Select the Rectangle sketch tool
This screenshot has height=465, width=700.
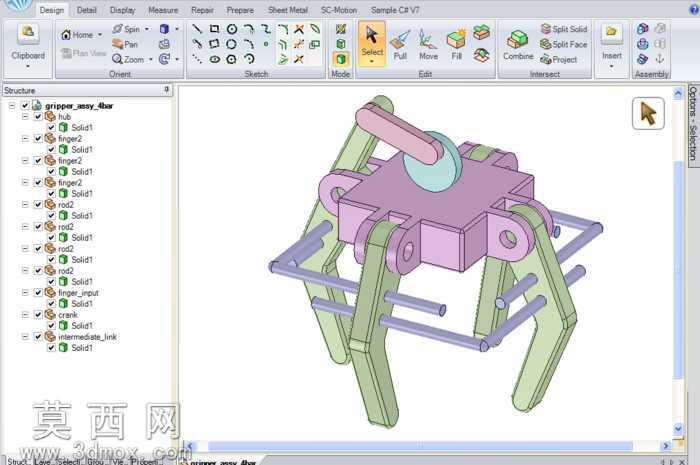point(214,29)
